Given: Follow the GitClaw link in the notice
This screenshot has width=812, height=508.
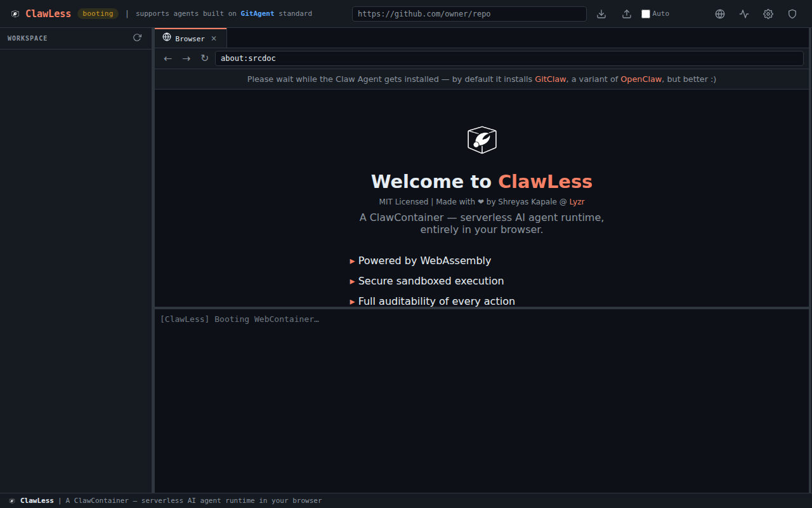Looking at the screenshot, I should click(x=551, y=79).
